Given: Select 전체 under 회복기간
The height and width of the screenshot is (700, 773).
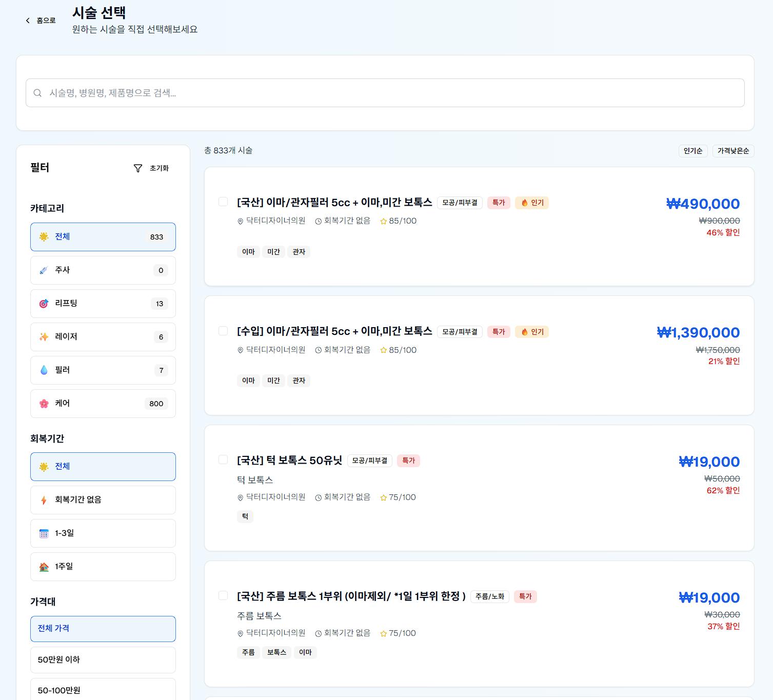Looking at the screenshot, I should pos(103,467).
